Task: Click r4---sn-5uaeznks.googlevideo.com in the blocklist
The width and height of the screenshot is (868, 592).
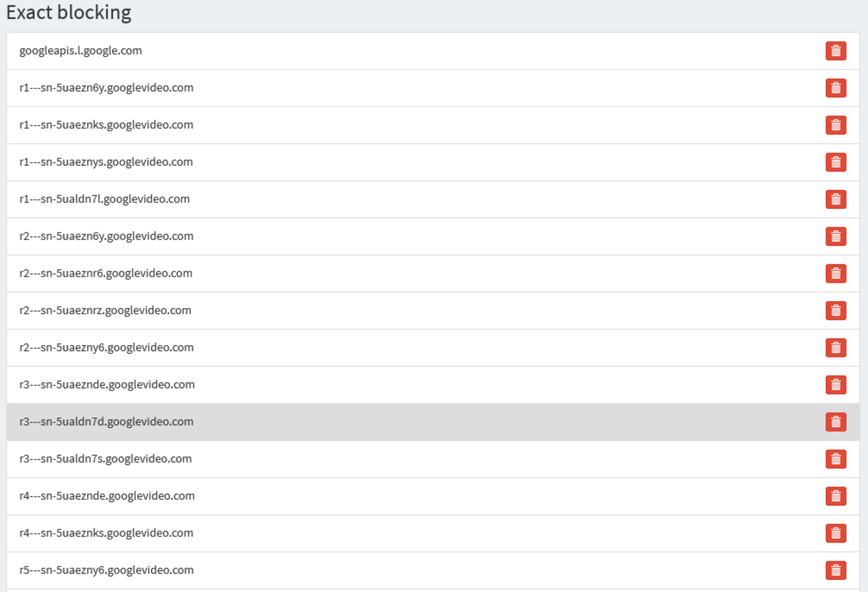Action: click(x=106, y=533)
